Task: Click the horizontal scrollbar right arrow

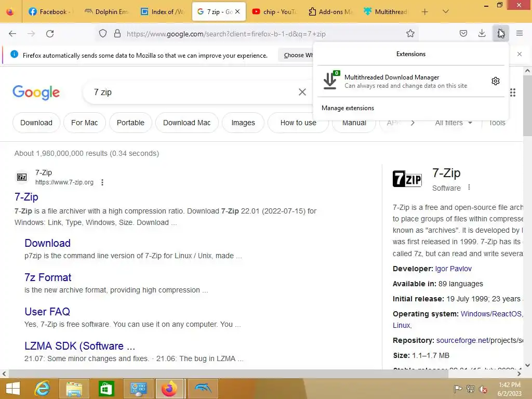Action: click(519, 374)
